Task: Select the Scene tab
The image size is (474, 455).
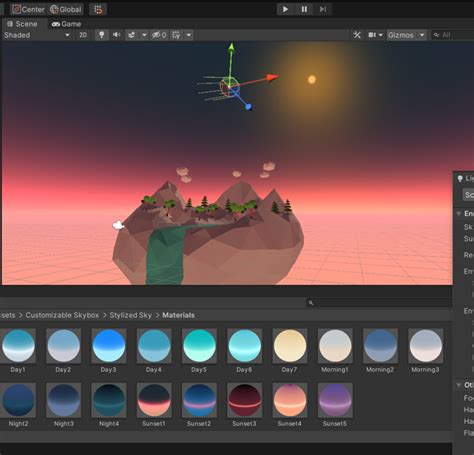Action: tap(22, 24)
